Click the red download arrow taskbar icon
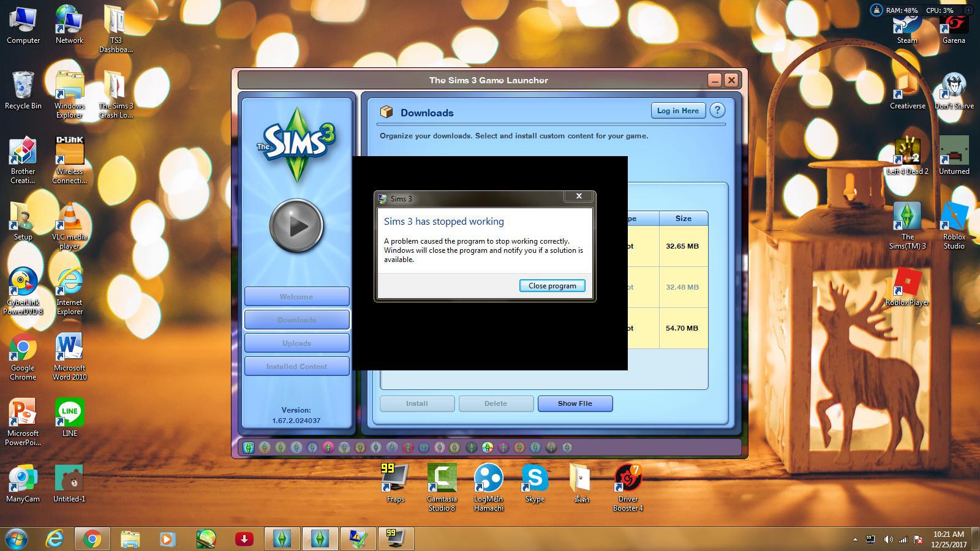The height and width of the screenshot is (551, 980). point(244,539)
